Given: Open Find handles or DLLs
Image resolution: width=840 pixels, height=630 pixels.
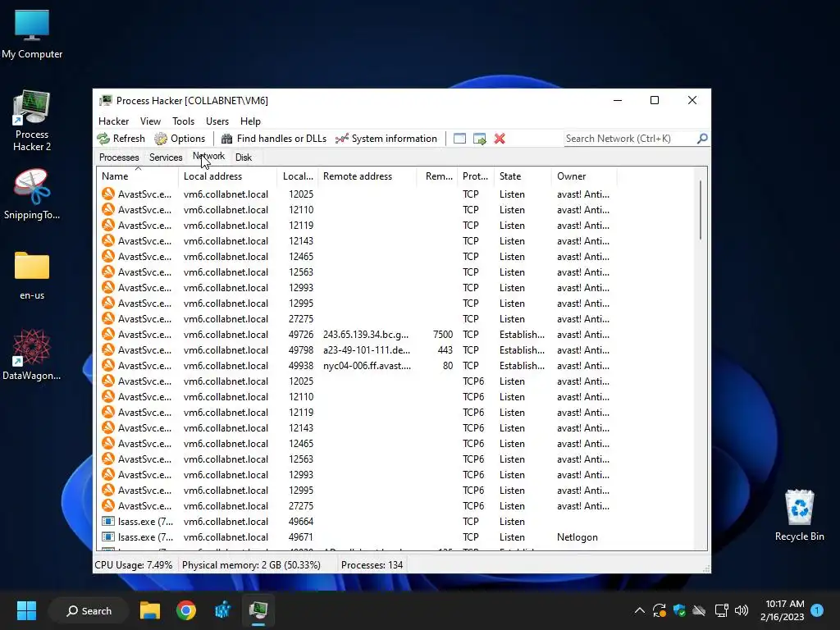Looking at the screenshot, I should [x=274, y=139].
